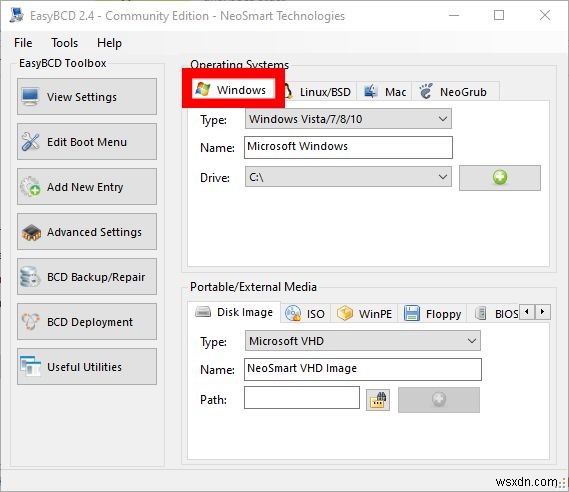The image size is (569, 492).
Task: Open Add New Entry in the toolbox
Action: [x=87, y=186]
